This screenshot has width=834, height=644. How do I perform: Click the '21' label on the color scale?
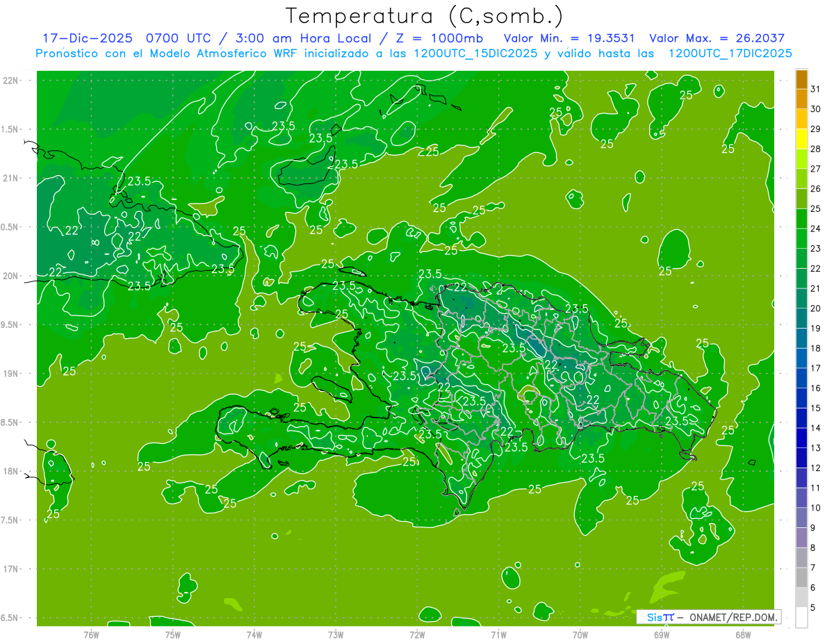[x=816, y=288]
